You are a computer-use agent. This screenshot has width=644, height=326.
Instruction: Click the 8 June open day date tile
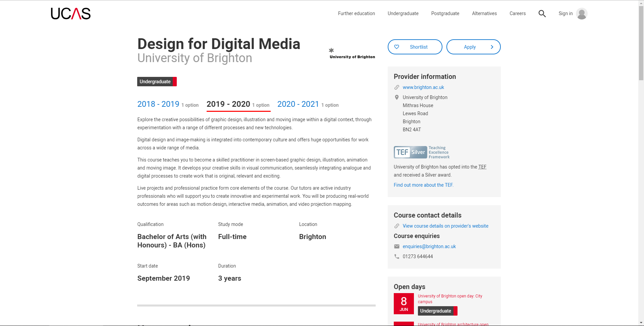tap(404, 304)
